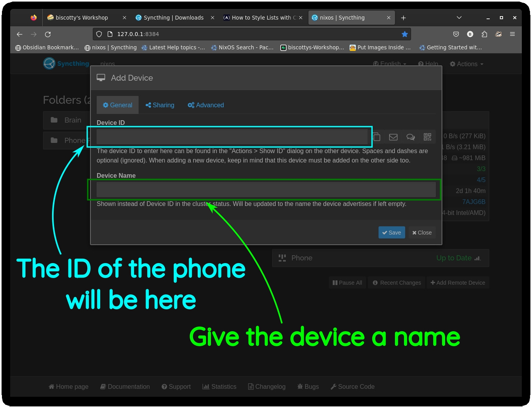Open the Help link in header
532x408 pixels.
tap(428, 64)
